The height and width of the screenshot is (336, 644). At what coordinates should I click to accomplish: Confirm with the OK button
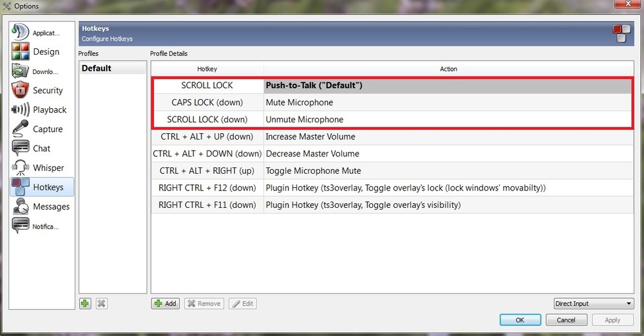coord(520,320)
